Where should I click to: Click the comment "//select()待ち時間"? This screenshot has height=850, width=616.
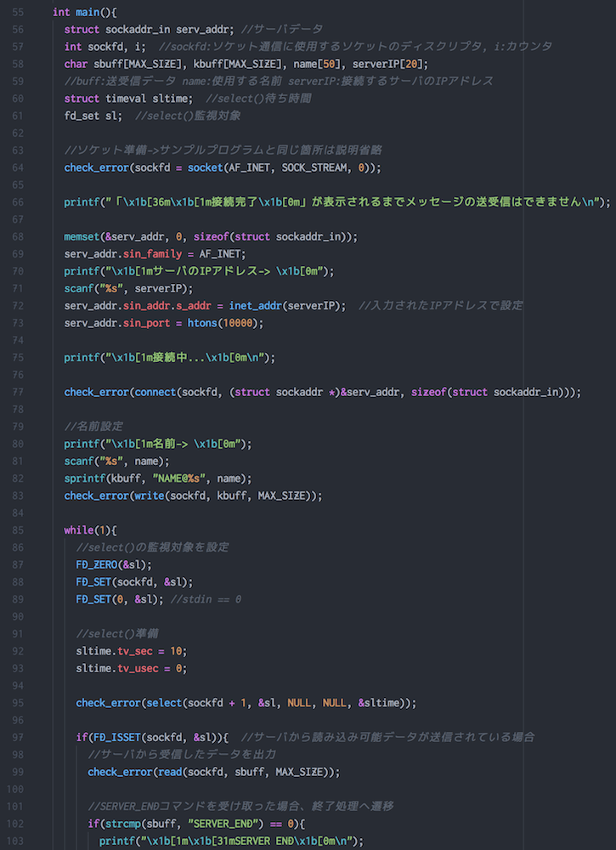click(x=258, y=99)
